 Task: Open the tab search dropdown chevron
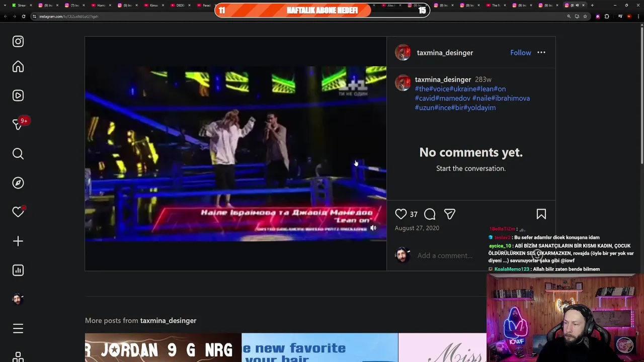pyautogui.click(x=5, y=5)
